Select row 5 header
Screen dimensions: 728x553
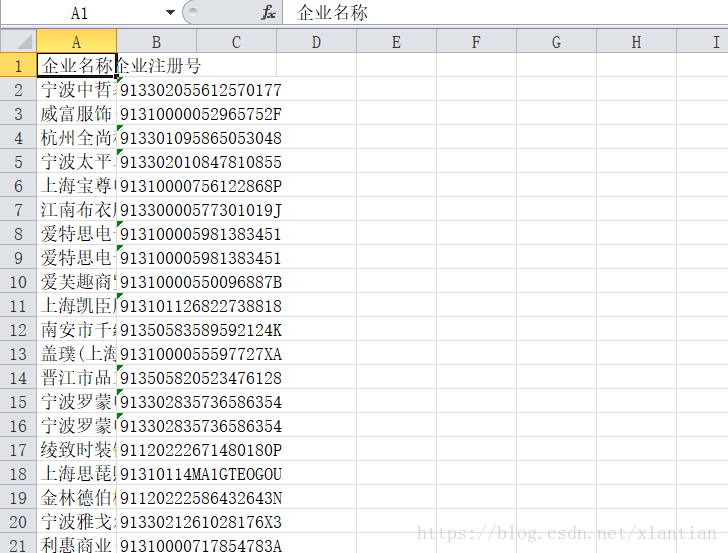point(19,162)
